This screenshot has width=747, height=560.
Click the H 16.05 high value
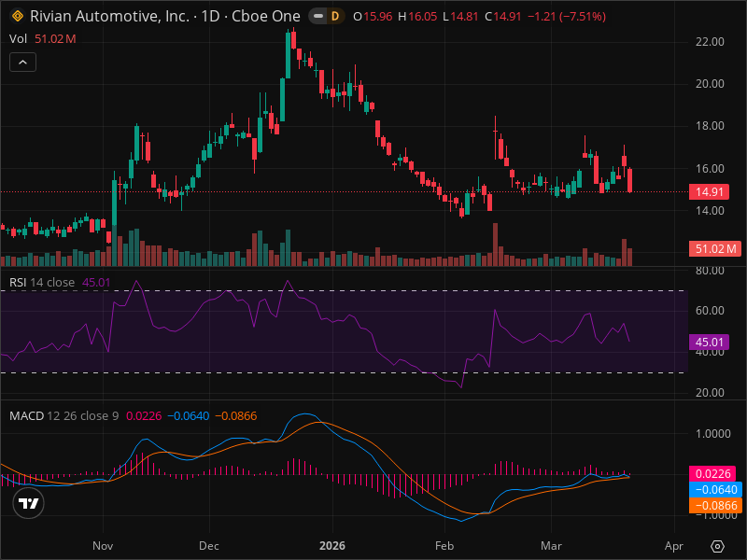[x=417, y=17]
